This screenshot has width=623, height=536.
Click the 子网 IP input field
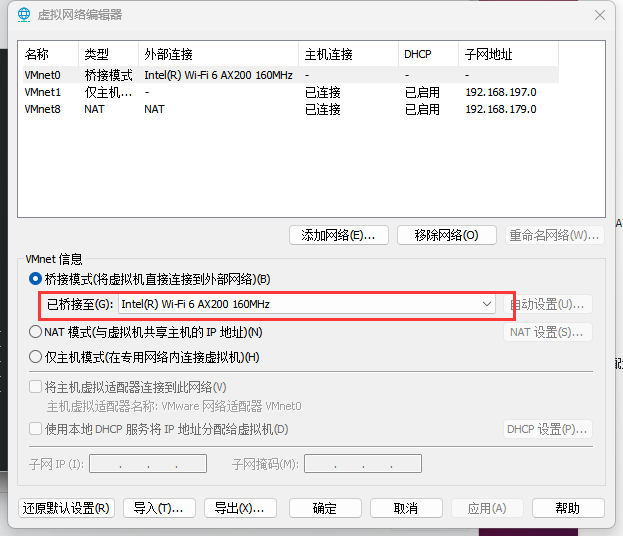click(x=148, y=464)
